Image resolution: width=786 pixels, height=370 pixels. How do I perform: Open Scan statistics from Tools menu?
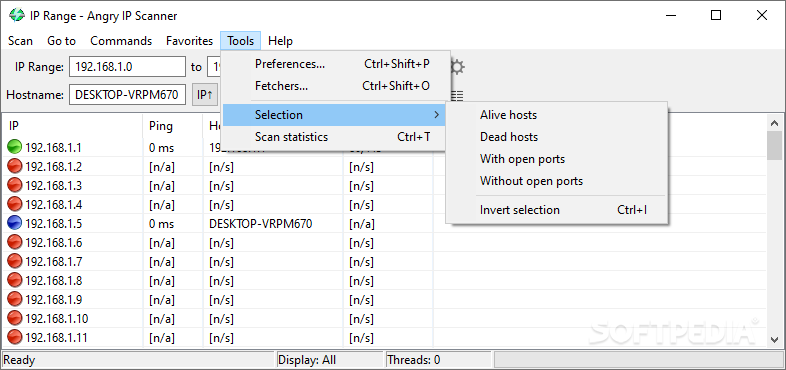pyautogui.click(x=335, y=137)
